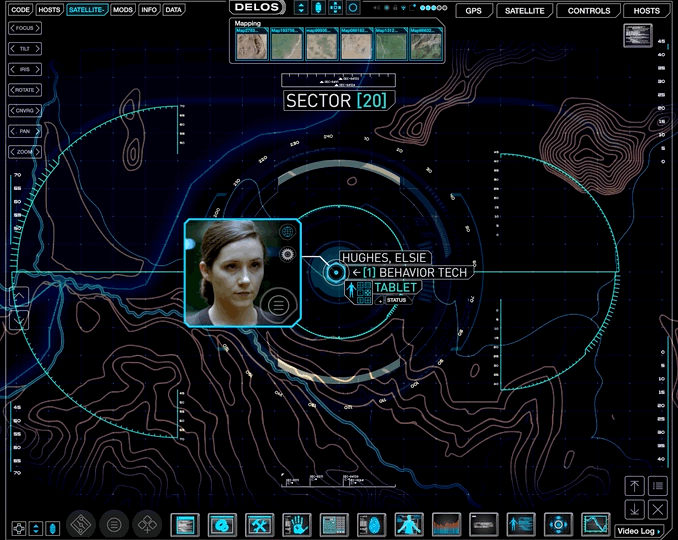Click the capsule icon beside DELOS logo
Viewport: 678px width, 540px height.
[x=318, y=7]
